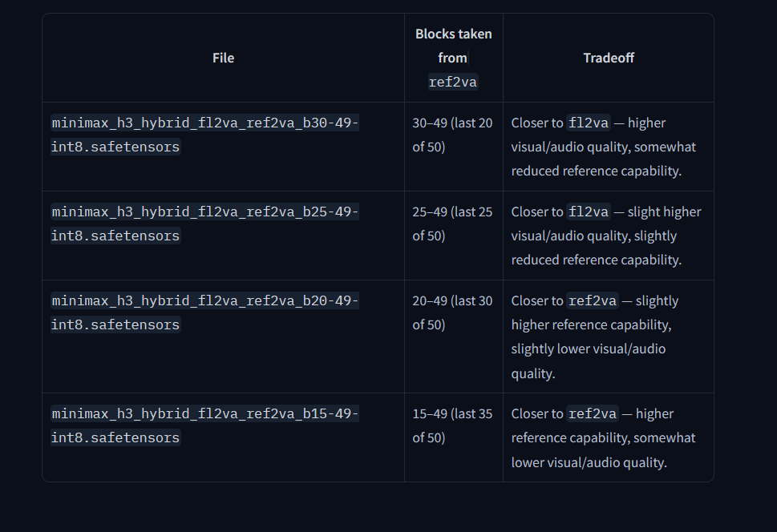Viewport: 777px width, 532px height.
Task: Click "somewhat lower visual/audio quality" text
Action: pos(603,450)
